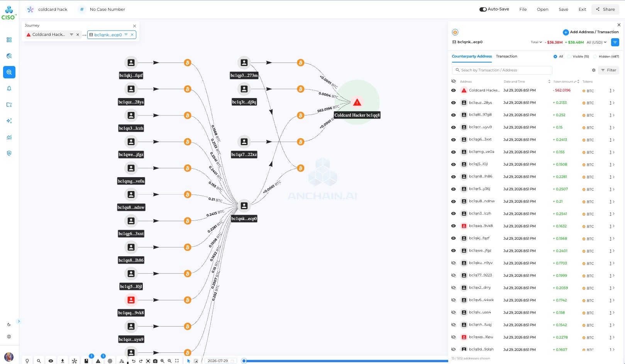The height and width of the screenshot is (364, 625).
Task: Open the dashboard grid icon in left sidebar
Action: tap(9, 40)
